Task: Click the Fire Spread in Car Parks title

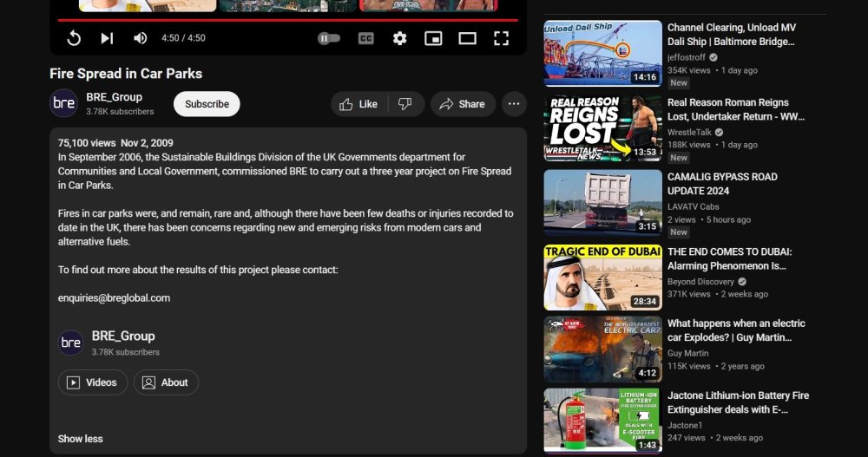Action: [x=126, y=74]
